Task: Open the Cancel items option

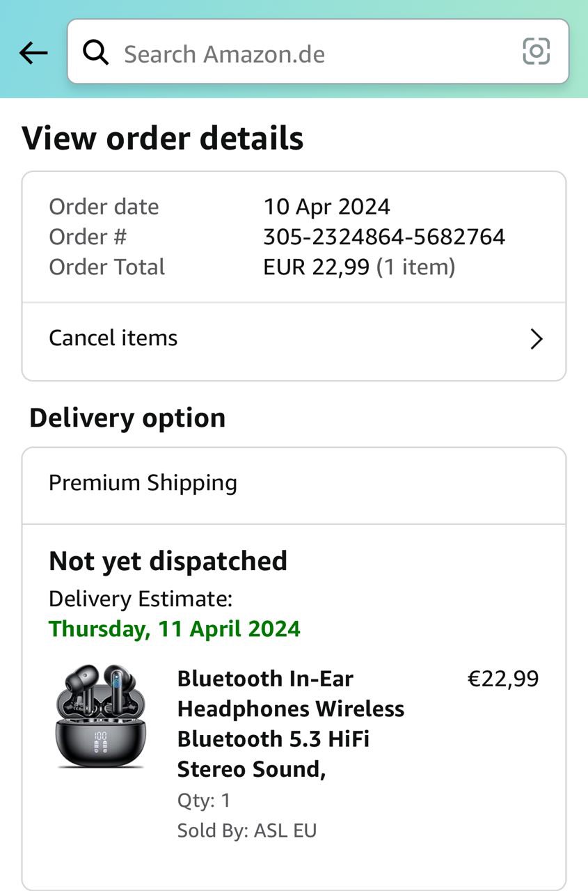Action: tap(113, 338)
